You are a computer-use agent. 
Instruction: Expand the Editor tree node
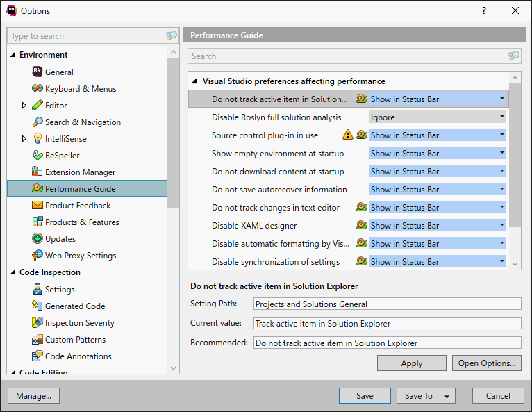pyautogui.click(x=24, y=105)
